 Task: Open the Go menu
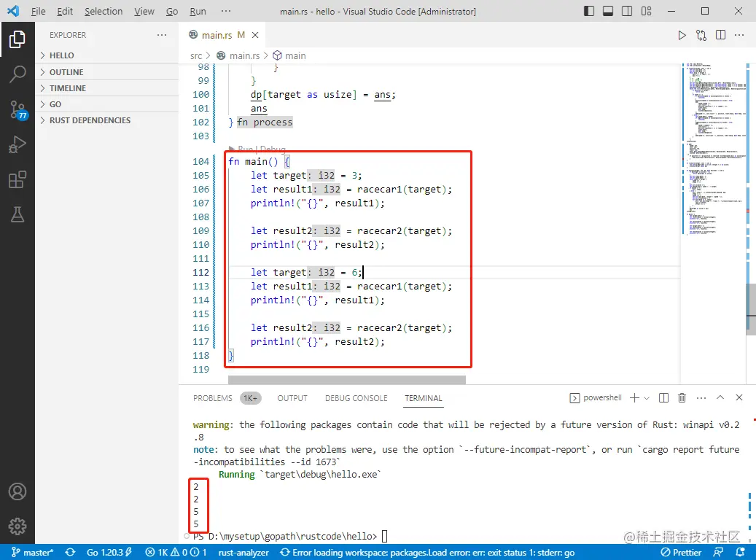click(171, 11)
